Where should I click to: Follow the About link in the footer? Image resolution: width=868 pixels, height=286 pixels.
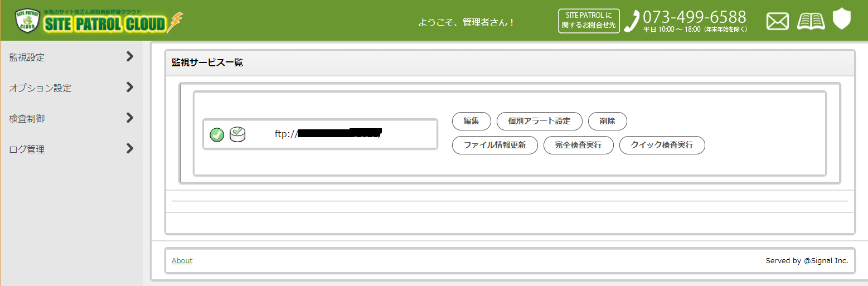coord(182,260)
